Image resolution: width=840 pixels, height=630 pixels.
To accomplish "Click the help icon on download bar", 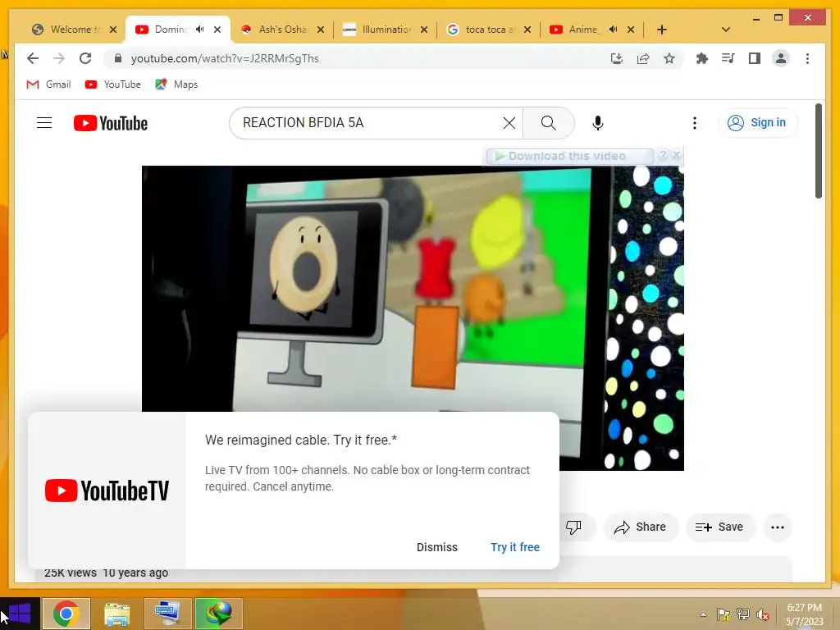I will [x=663, y=155].
